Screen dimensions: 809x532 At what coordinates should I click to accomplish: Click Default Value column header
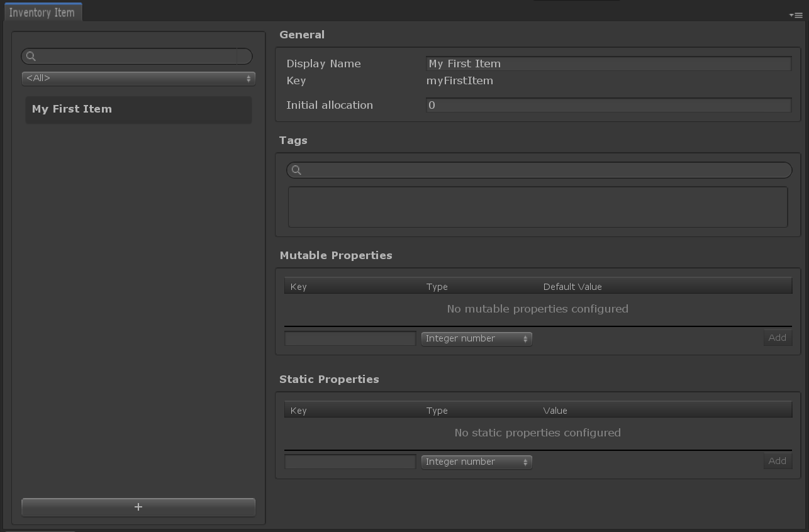[x=572, y=287]
